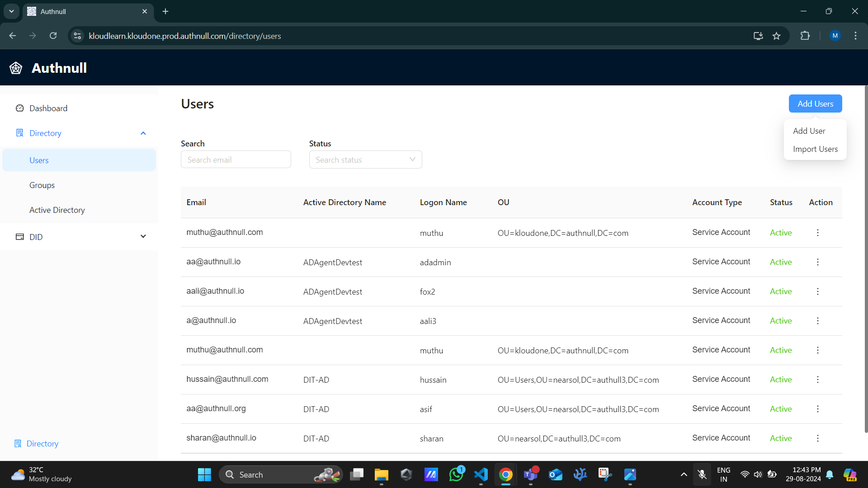Click the Users menu icon in sidebar

pos(39,160)
